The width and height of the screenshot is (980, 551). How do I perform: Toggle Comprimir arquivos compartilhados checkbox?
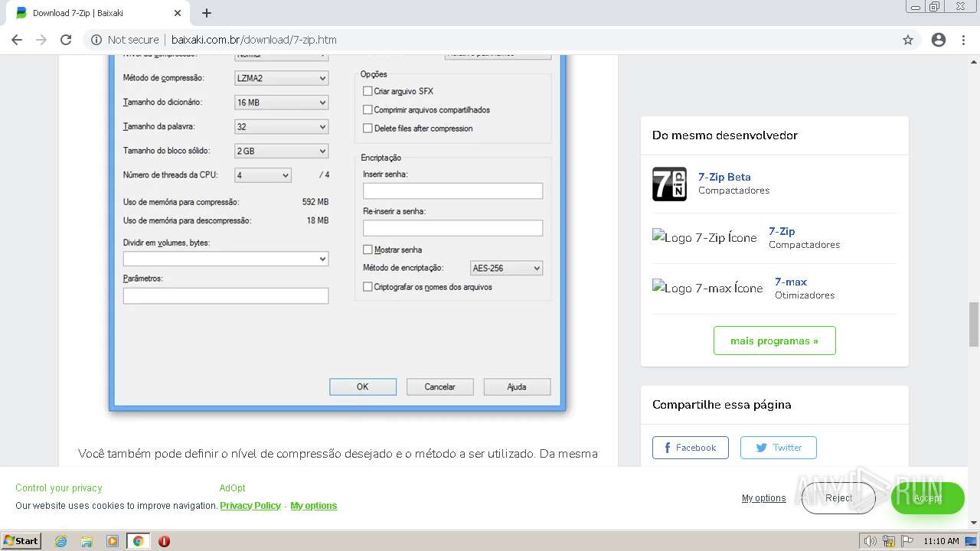[367, 109]
